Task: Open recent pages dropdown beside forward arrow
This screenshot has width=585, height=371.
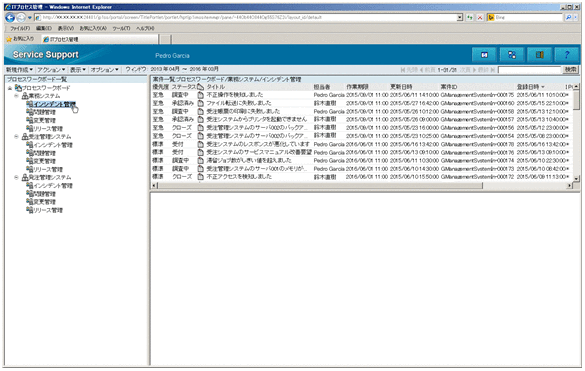Action: pyautogui.click(x=30, y=18)
